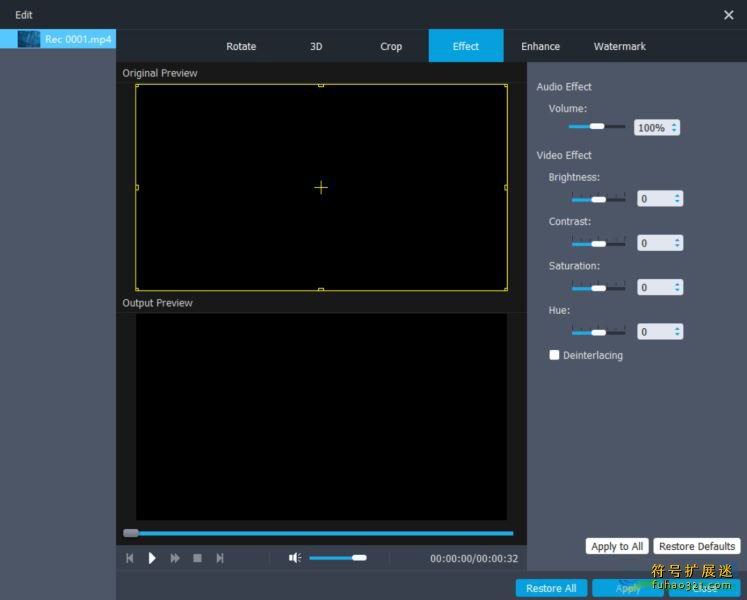The height and width of the screenshot is (600, 747).
Task: Close the Edit window with the X
Action: tap(728, 15)
